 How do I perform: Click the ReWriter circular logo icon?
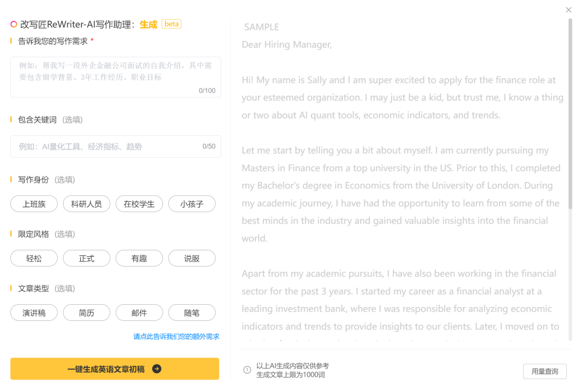(x=14, y=24)
